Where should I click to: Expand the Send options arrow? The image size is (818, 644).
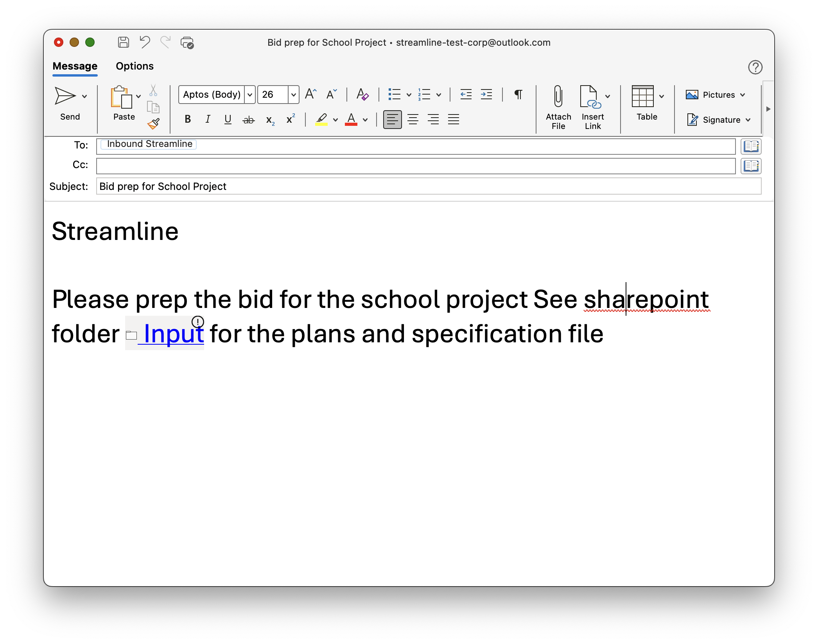(84, 96)
